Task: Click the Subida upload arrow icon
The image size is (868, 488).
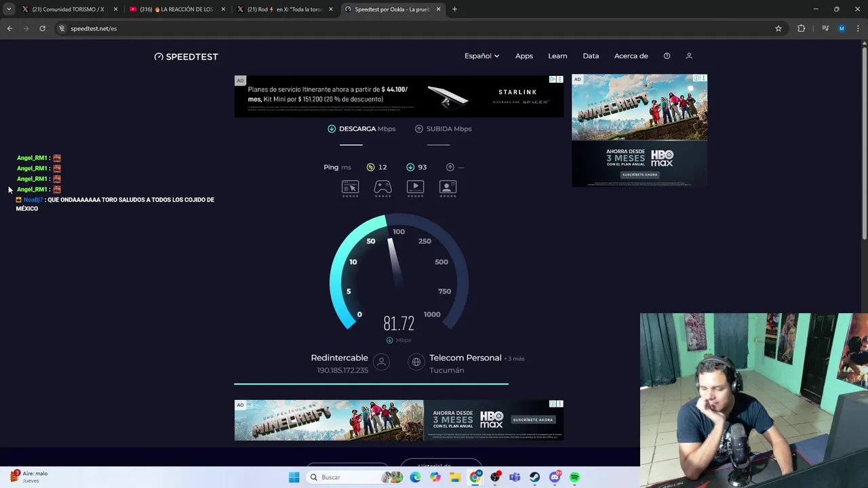Action: coord(419,129)
